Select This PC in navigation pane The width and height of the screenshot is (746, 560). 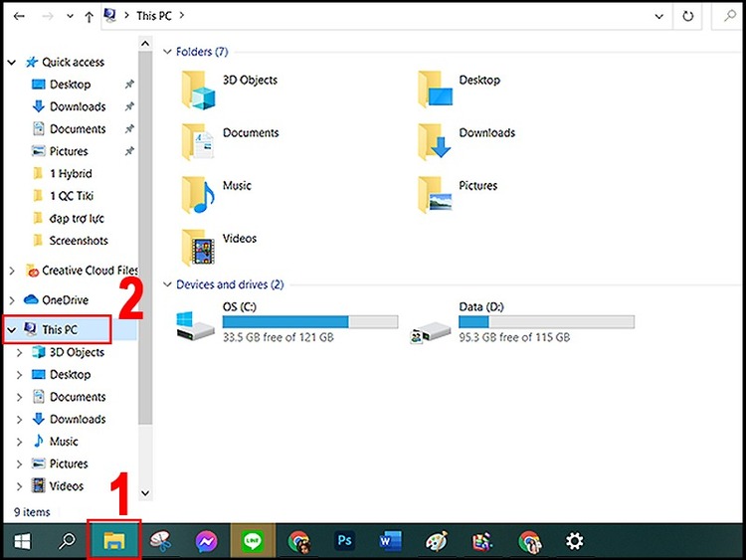pyautogui.click(x=60, y=329)
